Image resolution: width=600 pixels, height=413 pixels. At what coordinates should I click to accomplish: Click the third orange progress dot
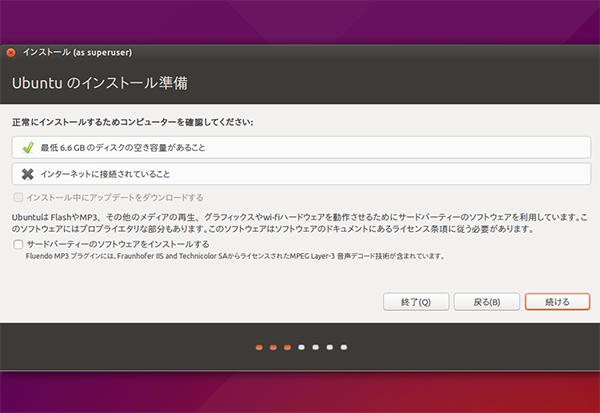(x=287, y=347)
